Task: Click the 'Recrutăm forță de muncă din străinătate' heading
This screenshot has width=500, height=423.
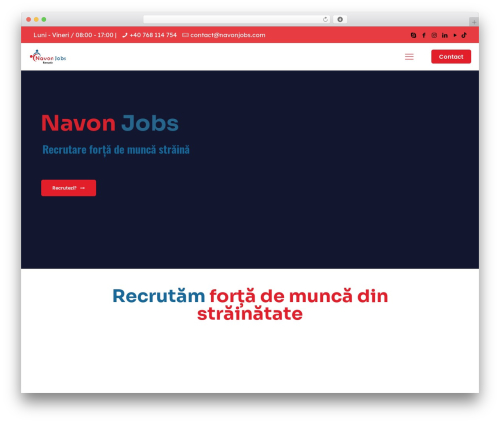Action: click(250, 305)
